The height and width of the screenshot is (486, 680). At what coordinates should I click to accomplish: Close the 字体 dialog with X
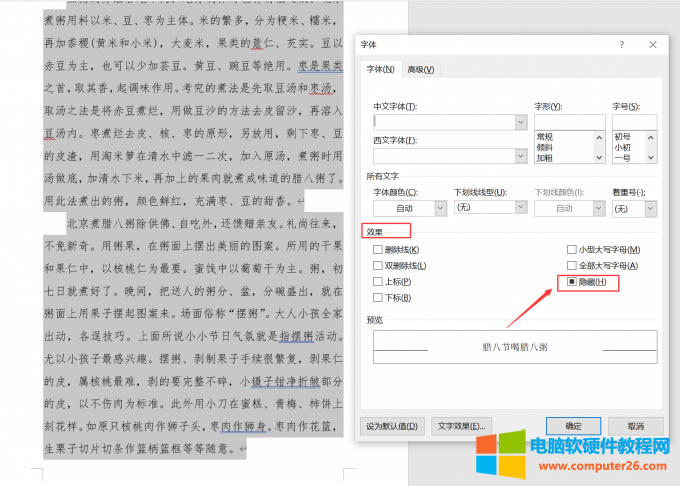[652, 45]
